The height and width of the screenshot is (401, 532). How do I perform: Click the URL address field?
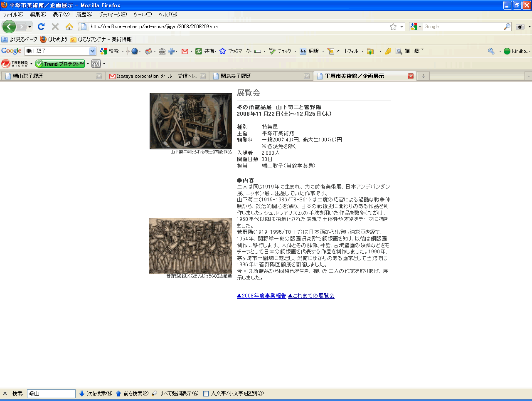pos(239,27)
